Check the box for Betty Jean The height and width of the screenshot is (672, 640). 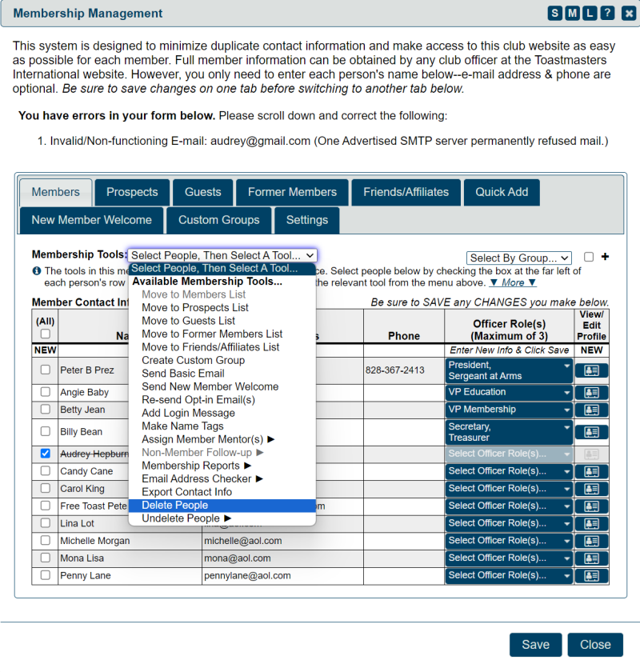[x=45, y=409]
